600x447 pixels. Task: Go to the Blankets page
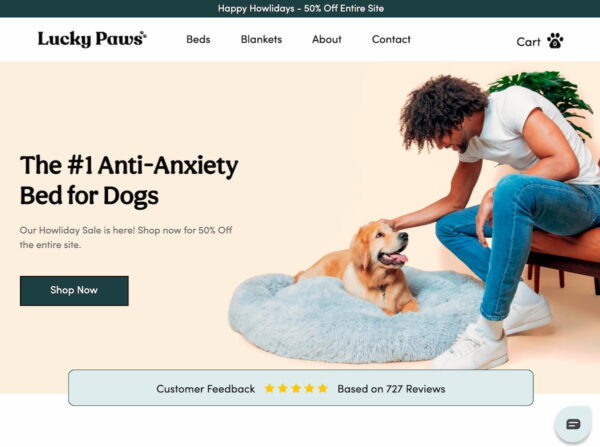coord(261,39)
